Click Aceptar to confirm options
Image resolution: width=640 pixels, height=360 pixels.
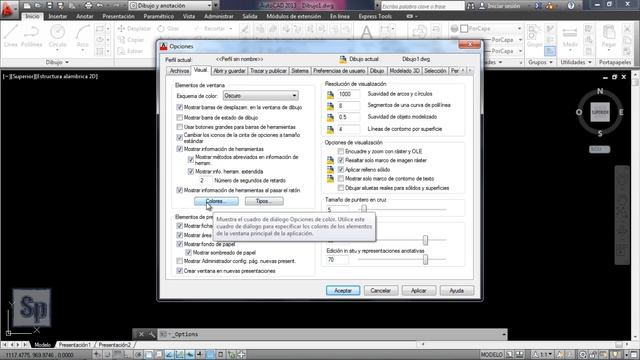coord(343,291)
